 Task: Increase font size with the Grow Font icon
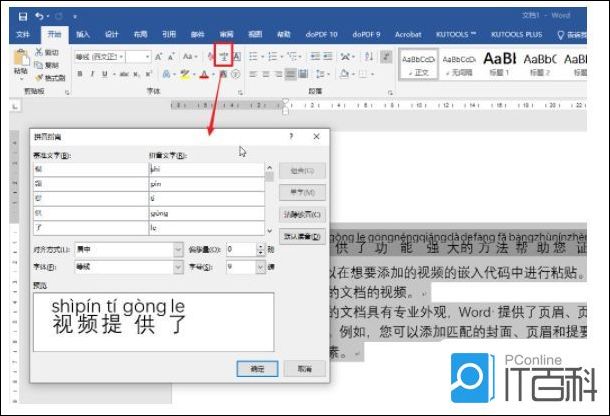pyautogui.click(x=158, y=57)
